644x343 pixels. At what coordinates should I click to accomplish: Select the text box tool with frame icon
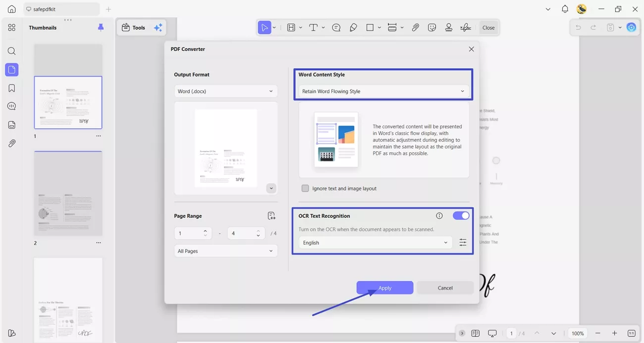point(291,28)
